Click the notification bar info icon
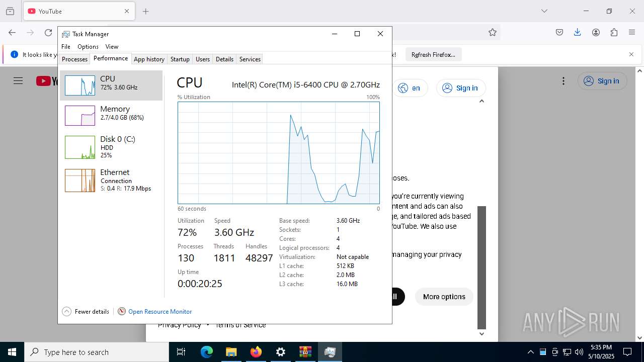Image resolution: width=644 pixels, height=362 pixels. 14,54
